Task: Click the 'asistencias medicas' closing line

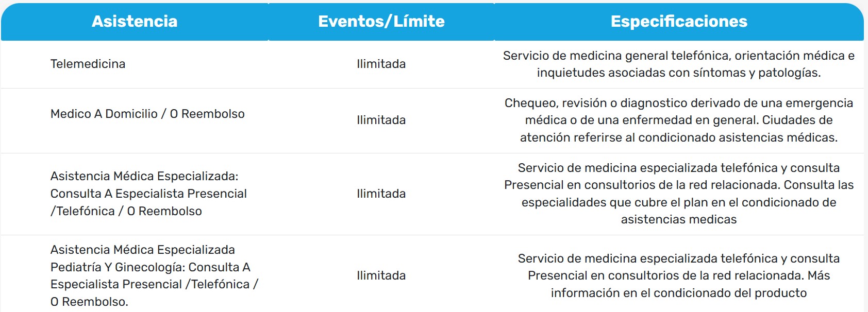Action: point(678,219)
